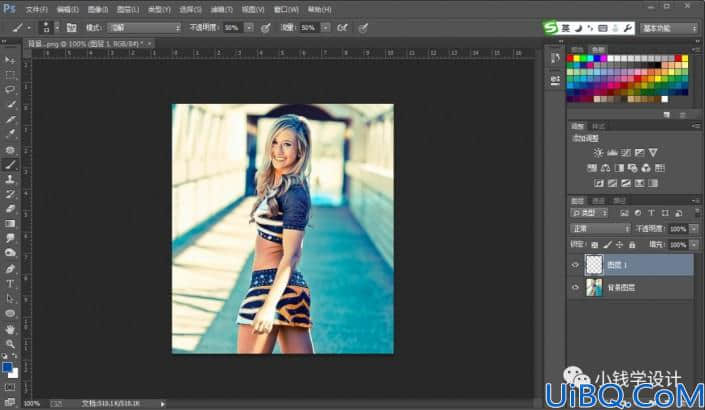Image resolution: width=705 pixels, height=410 pixels.
Task: Select the Zoom tool
Action: (10, 344)
